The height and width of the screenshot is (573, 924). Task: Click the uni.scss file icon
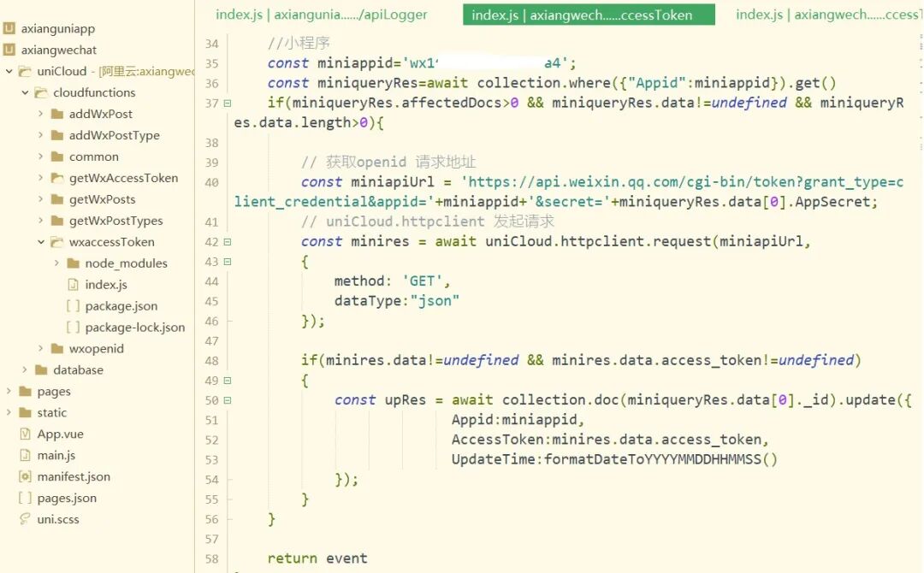(x=25, y=519)
